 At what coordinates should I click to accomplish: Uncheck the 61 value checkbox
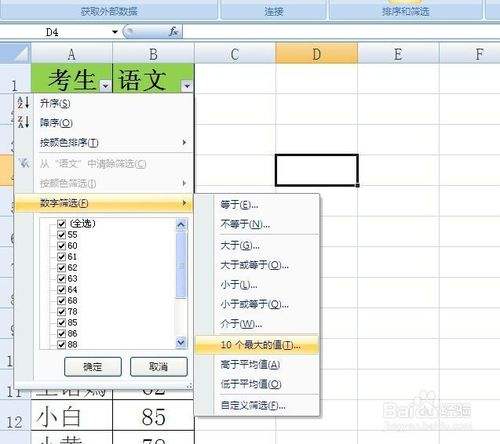click(61, 257)
